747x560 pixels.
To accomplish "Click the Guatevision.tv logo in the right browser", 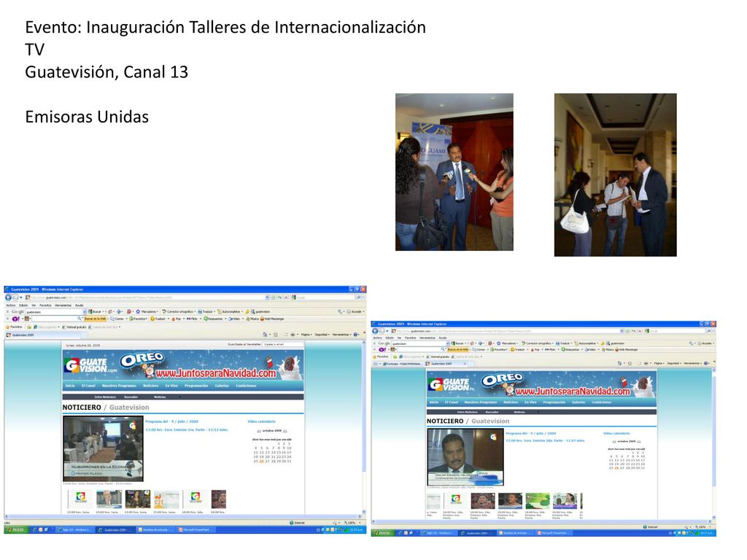I will point(452,384).
